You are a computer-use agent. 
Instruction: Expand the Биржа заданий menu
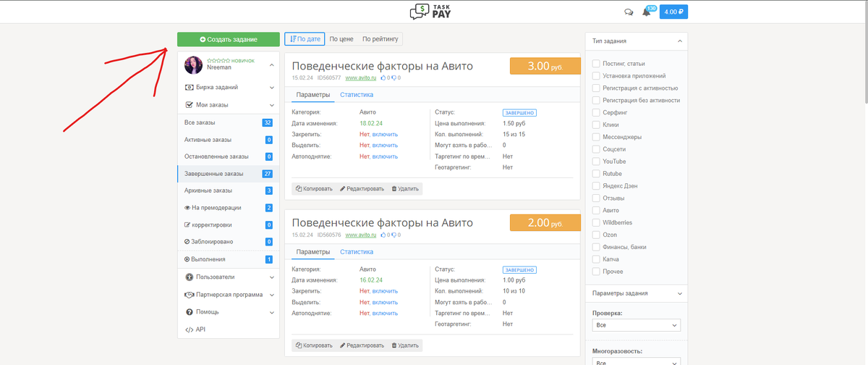pos(272,88)
